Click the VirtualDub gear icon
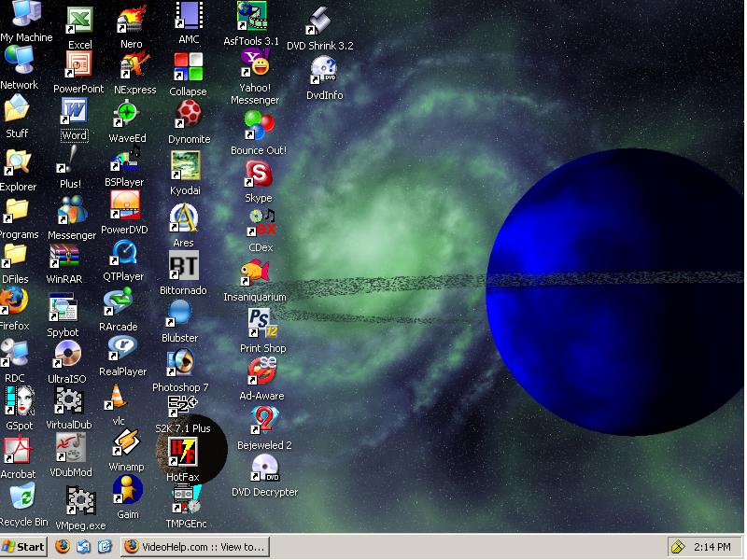 point(68,400)
